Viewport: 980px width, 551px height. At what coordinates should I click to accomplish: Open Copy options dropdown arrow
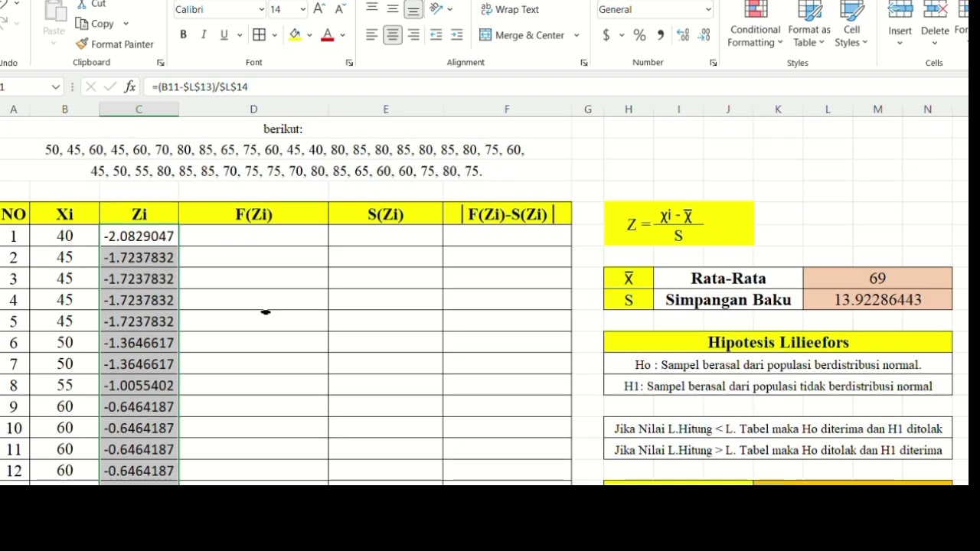pos(126,24)
